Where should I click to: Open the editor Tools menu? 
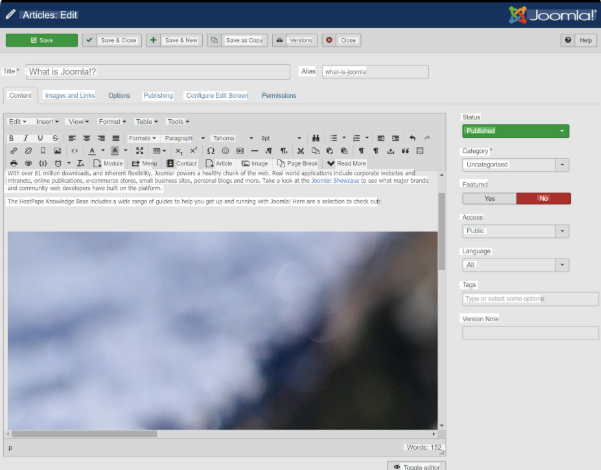(178, 122)
